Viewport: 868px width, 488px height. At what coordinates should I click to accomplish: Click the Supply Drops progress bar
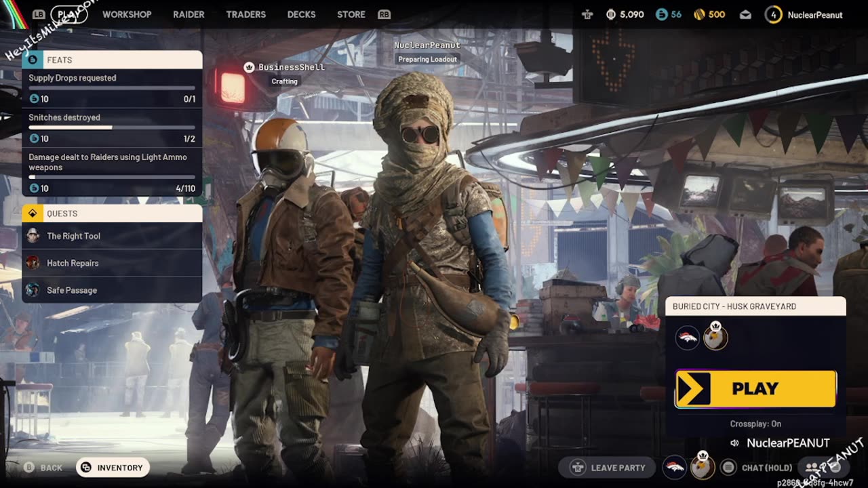pyautogui.click(x=112, y=88)
